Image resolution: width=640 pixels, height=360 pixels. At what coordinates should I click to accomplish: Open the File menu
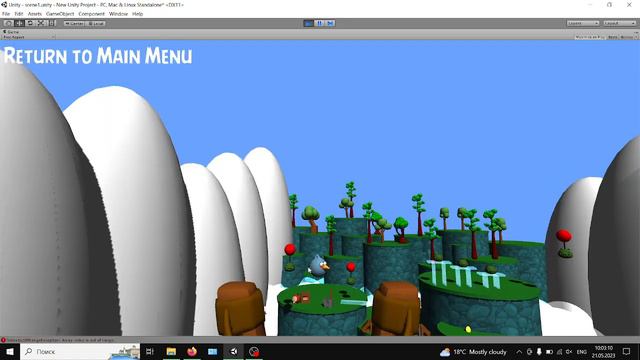(6, 14)
